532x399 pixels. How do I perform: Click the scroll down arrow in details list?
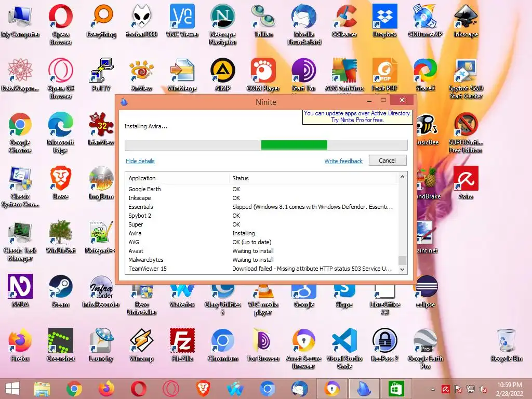(402, 270)
